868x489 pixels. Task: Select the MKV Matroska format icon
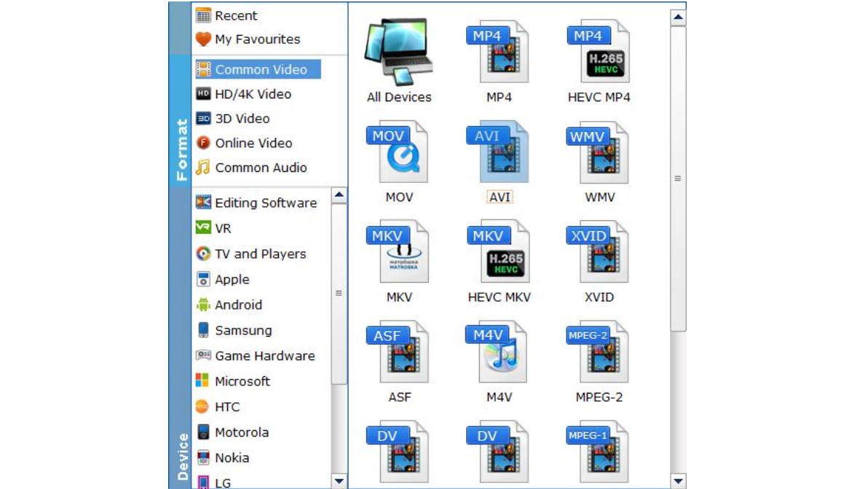398,252
